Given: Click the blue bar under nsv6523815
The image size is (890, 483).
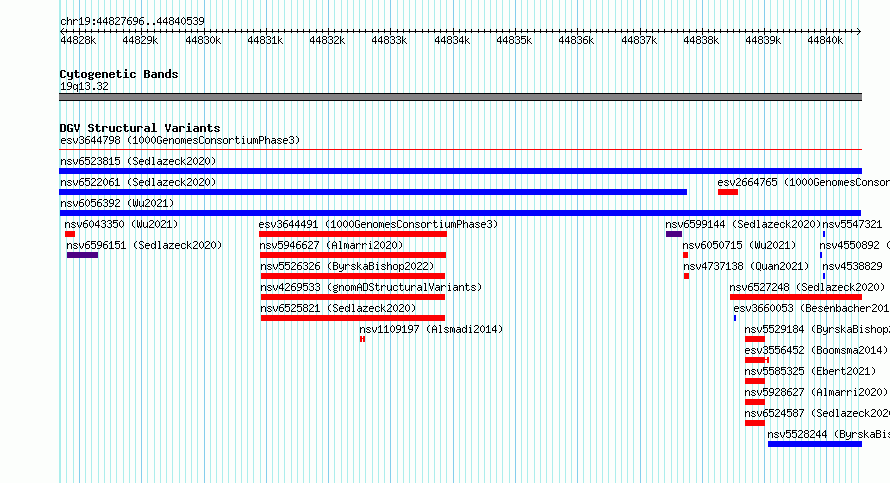Looking at the screenshot, I should [x=460, y=171].
